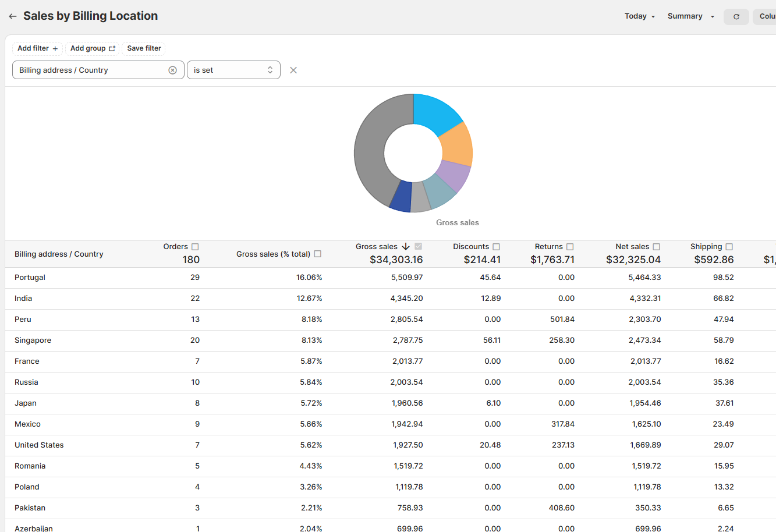Click Billing address / Country column header

(59, 254)
